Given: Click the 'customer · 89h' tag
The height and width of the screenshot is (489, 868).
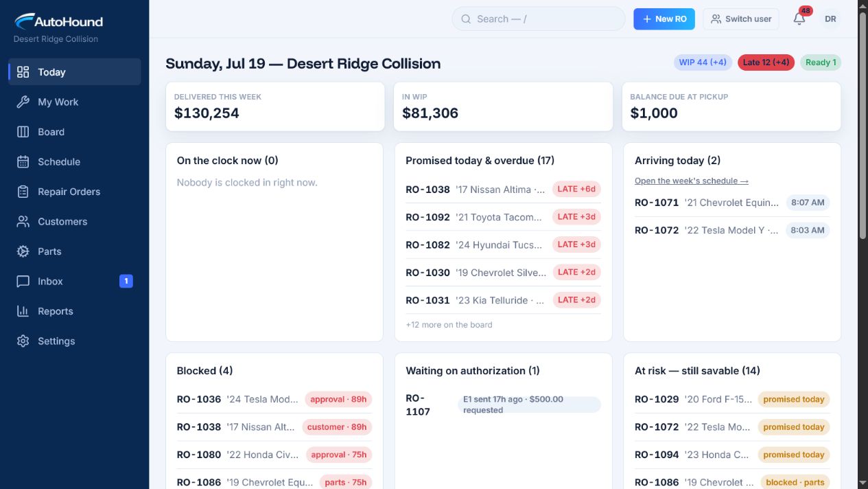Looking at the screenshot, I should [337, 427].
